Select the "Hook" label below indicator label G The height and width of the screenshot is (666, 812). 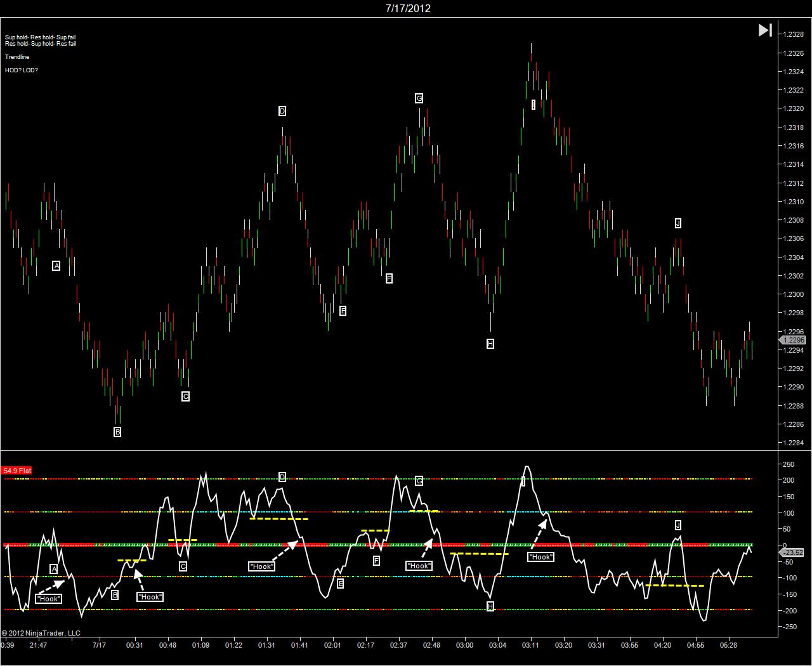tap(419, 566)
